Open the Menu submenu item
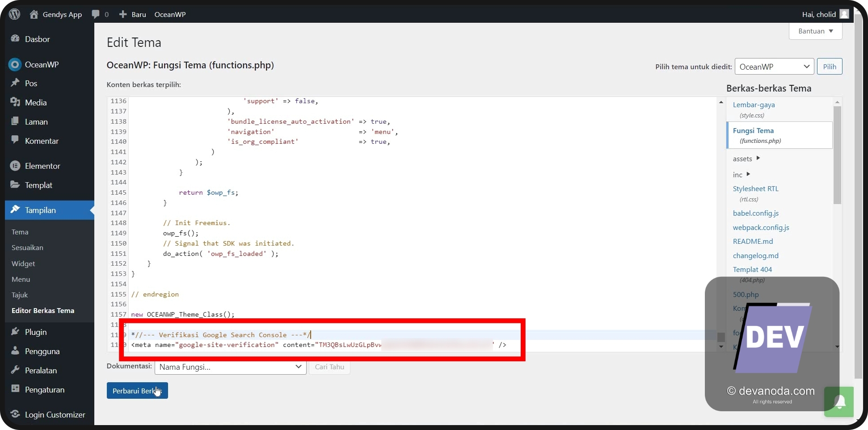The width and height of the screenshot is (868, 430). click(x=21, y=279)
